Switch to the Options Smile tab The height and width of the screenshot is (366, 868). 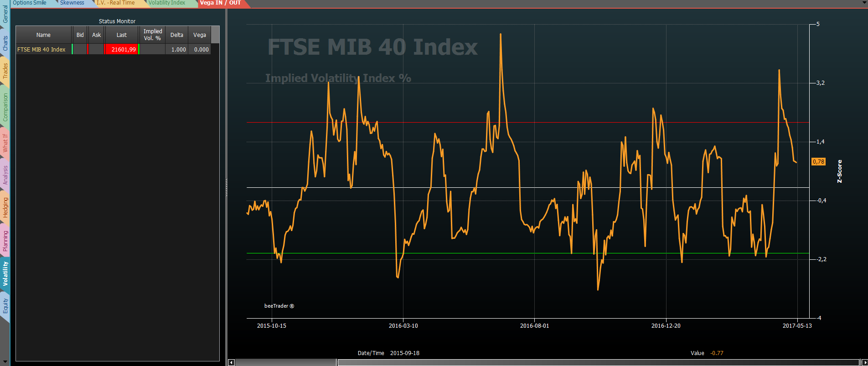coord(30,3)
